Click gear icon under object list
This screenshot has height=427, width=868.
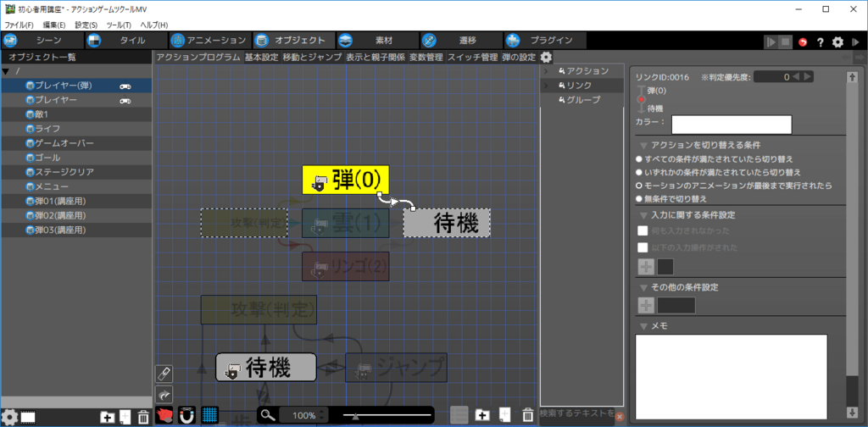point(9,417)
